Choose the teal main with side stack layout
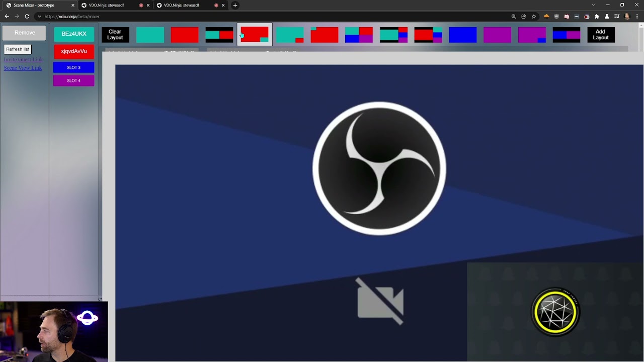Screen dimensions: 644x362 click(x=393, y=35)
